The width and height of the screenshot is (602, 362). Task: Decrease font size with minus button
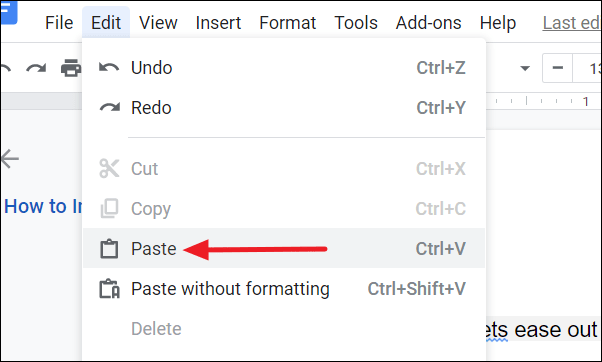[557, 68]
